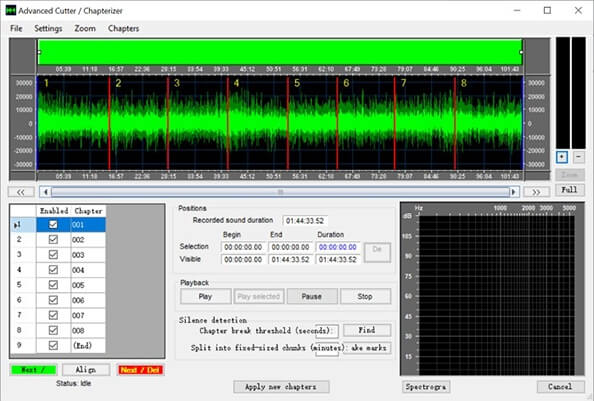
Task: Toggle the Enabled checkbox for chapter 002
Action: point(53,240)
